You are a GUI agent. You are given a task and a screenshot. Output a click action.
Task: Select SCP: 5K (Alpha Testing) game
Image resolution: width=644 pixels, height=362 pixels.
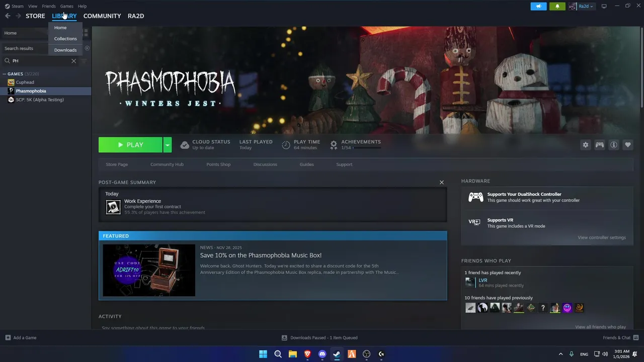(x=40, y=100)
